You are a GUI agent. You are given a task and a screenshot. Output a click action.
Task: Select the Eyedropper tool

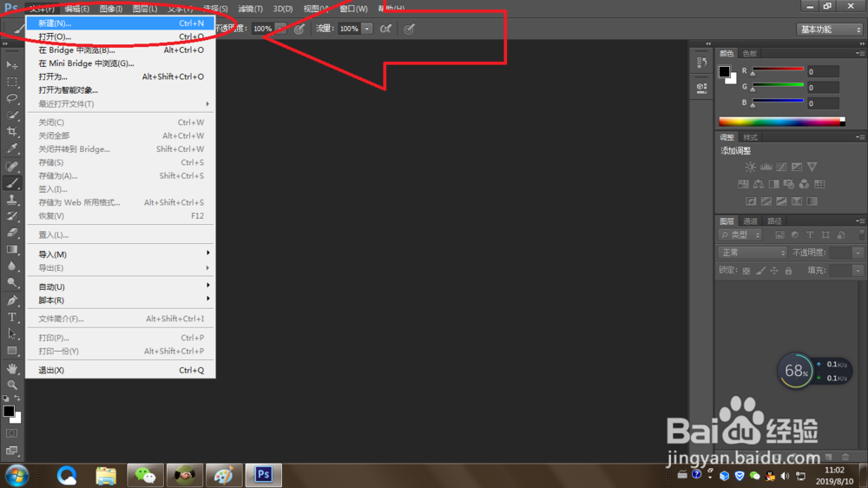(11, 148)
